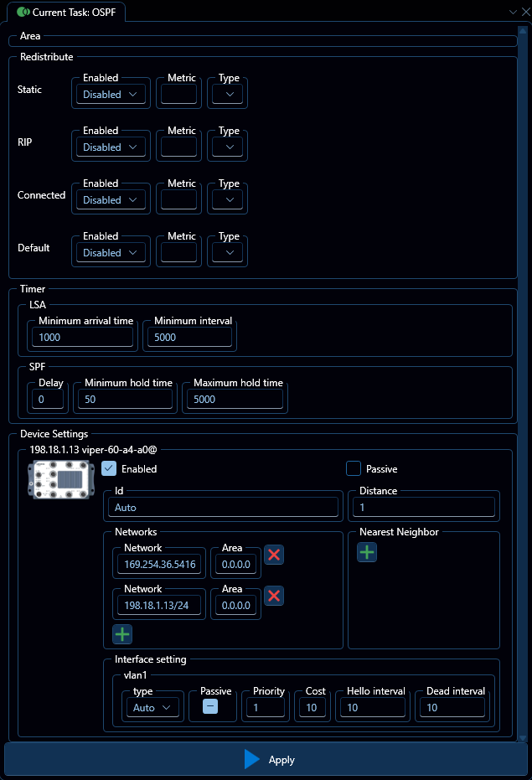Open Default Type dropdown
Viewport: 532px width, 780px height.
tap(227, 252)
